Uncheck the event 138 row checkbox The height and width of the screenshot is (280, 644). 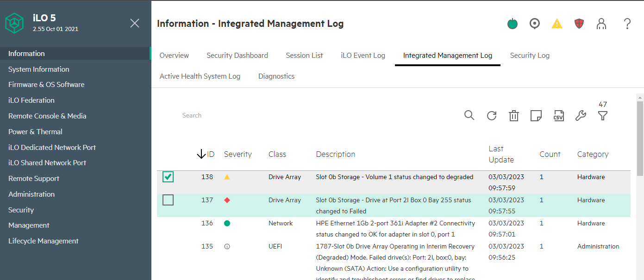tap(168, 177)
